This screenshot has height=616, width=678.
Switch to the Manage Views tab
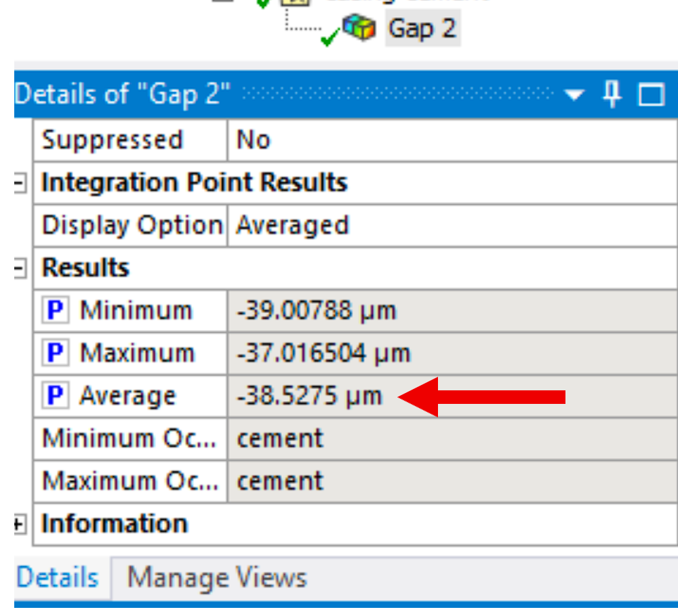tap(217, 578)
